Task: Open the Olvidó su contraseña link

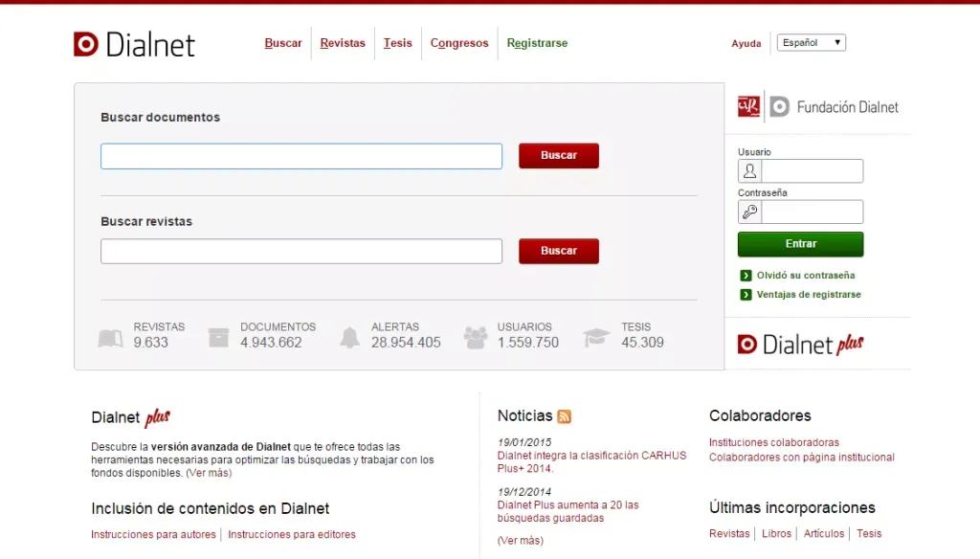Action: 806,276
